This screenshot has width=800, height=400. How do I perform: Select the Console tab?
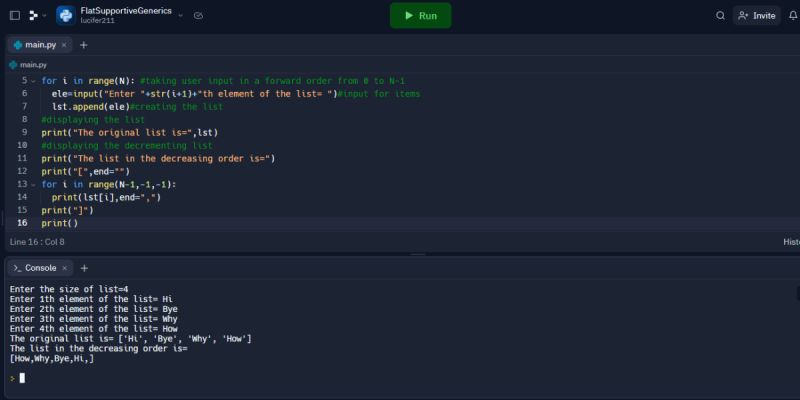point(39,268)
